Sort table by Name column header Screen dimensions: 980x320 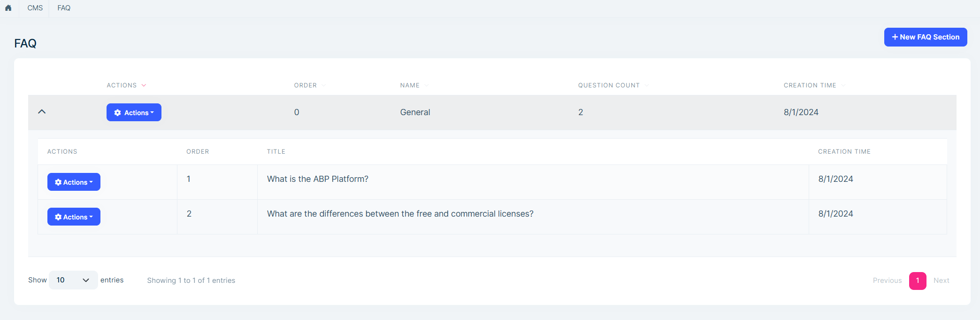pos(410,86)
